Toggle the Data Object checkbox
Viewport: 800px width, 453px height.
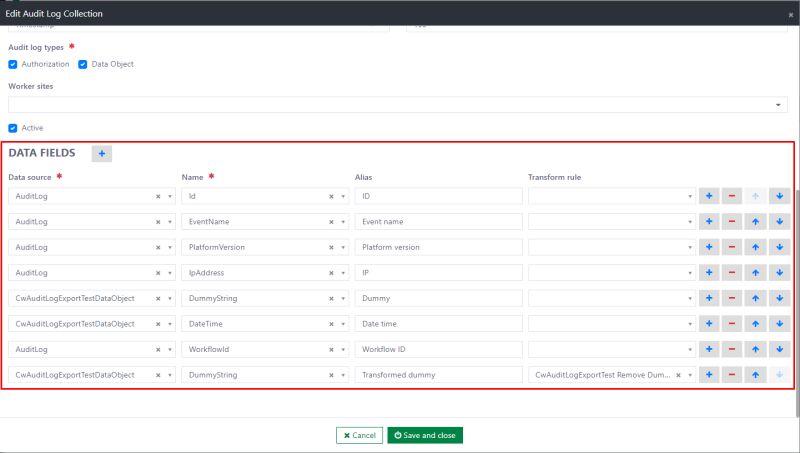click(x=83, y=64)
